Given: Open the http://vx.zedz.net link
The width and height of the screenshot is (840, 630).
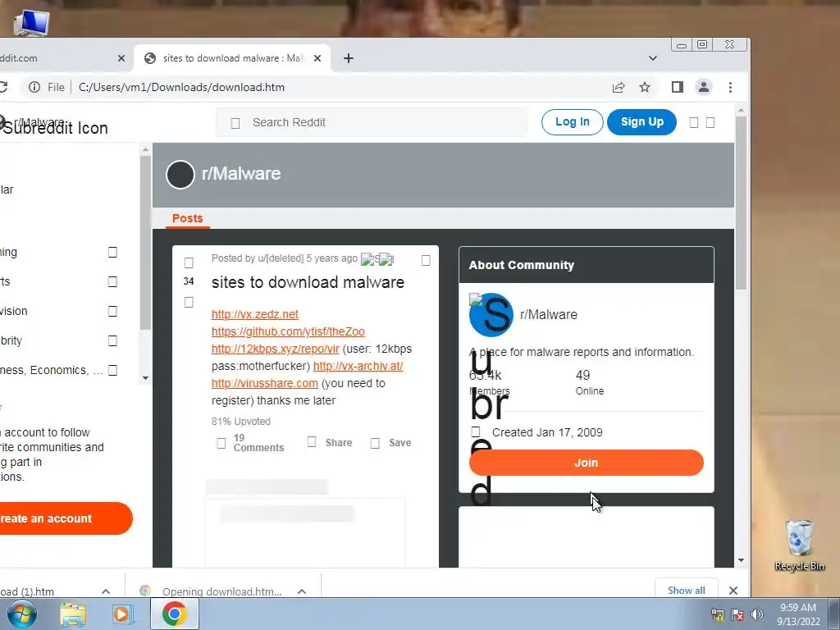Looking at the screenshot, I should point(254,314).
